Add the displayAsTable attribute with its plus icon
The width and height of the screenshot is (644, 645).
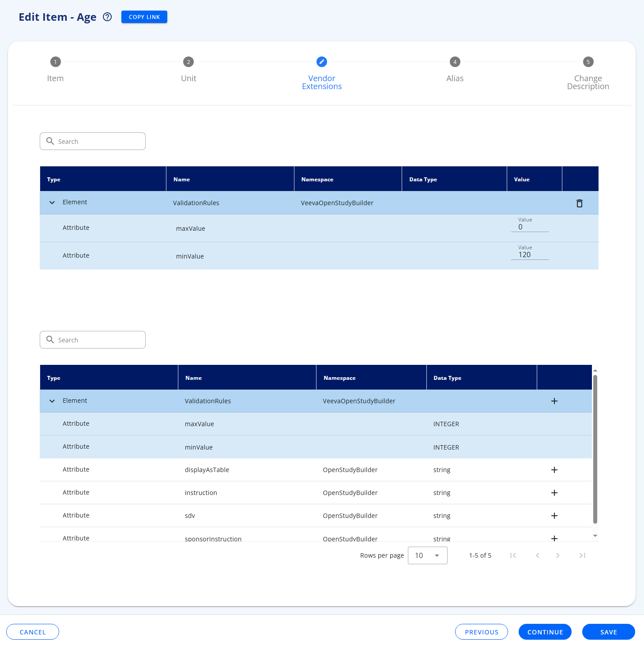click(x=554, y=470)
